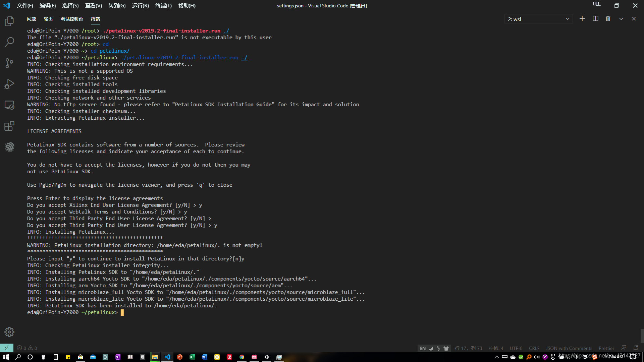The height and width of the screenshot is (362, 644).
Task: Open the 运行(R) menu
Action: pyautogui.click(x=141, y=6)
